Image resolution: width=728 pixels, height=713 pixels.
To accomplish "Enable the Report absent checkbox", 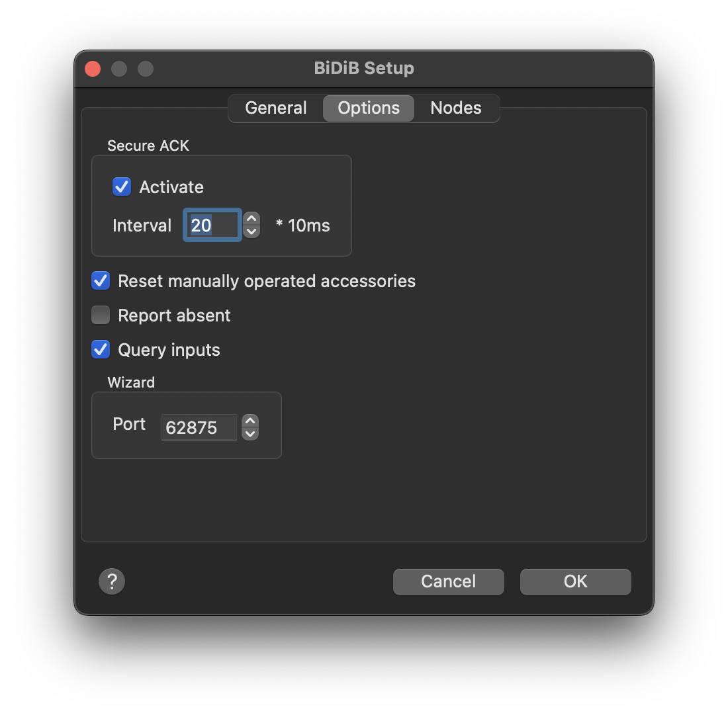I will (x=101, y=315).
